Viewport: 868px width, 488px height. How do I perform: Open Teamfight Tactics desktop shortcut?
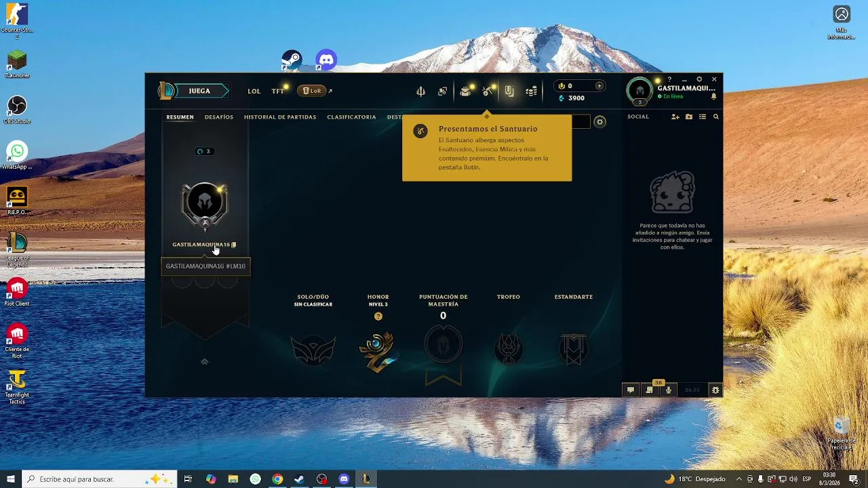point(17,388)
